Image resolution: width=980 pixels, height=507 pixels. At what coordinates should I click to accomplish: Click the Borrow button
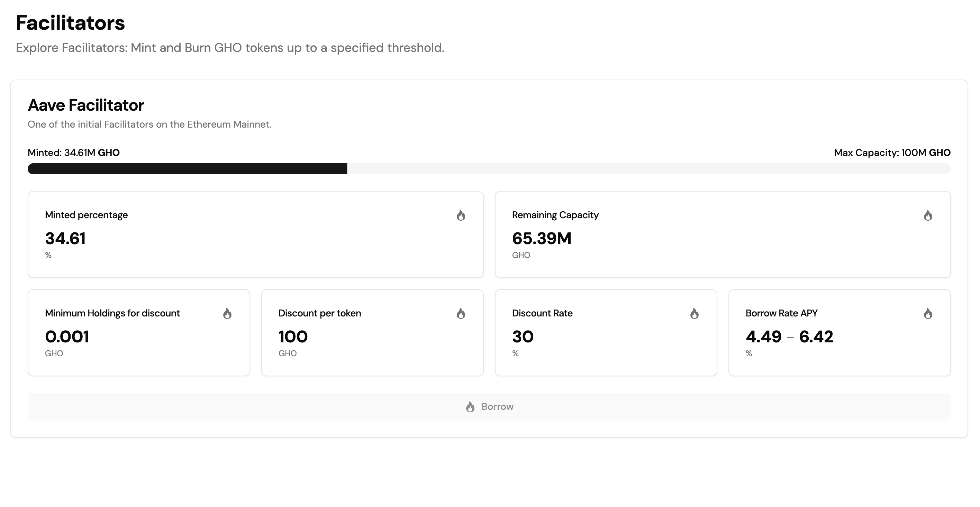[489, 407]
